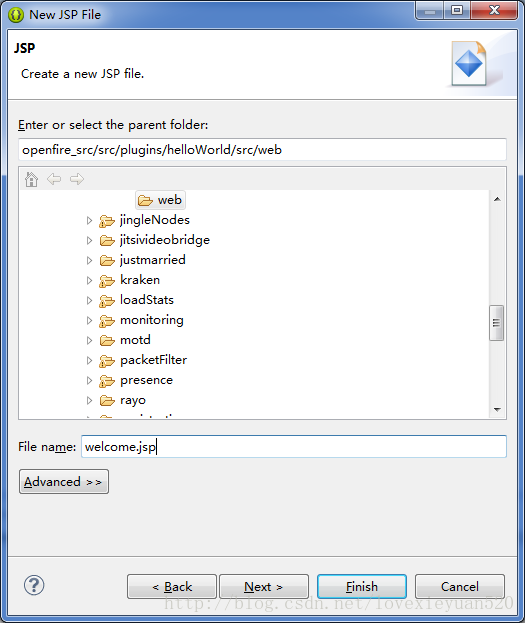The height and width of the screenshot is (623, 525).
Task: Click the Advanced >> button
Action: (64, 482)
